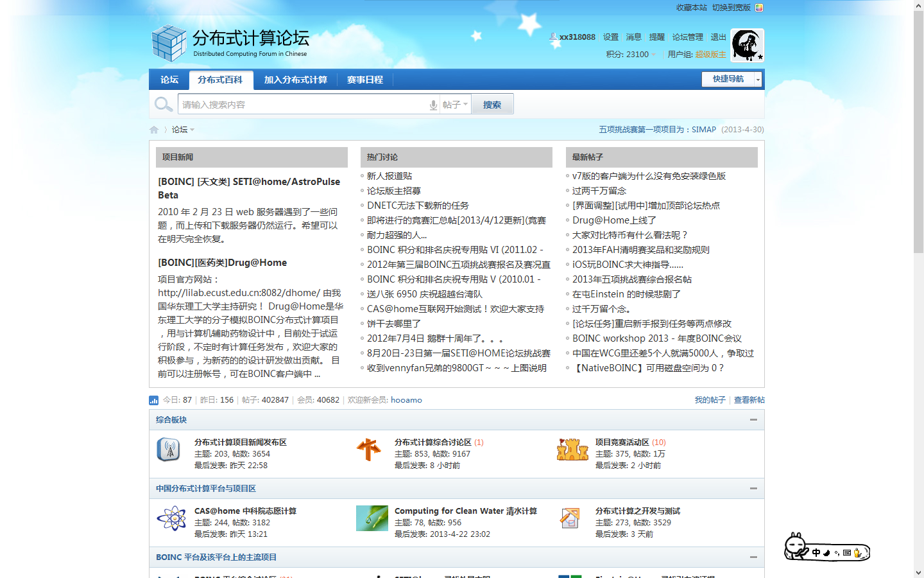Open 分布式计算综合讨论区 forum title
Image resolution: width=924 pixels, height=578 pixels.
point(433,442)
